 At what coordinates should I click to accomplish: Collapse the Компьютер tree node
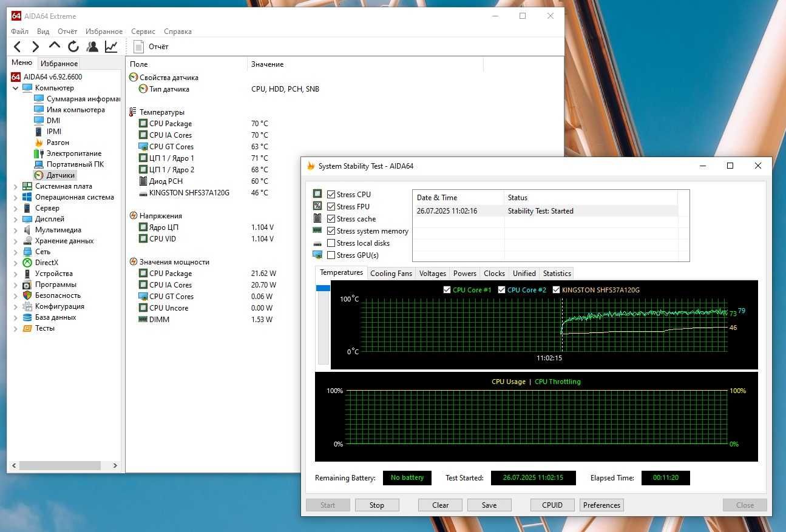(x=16, y=88)
